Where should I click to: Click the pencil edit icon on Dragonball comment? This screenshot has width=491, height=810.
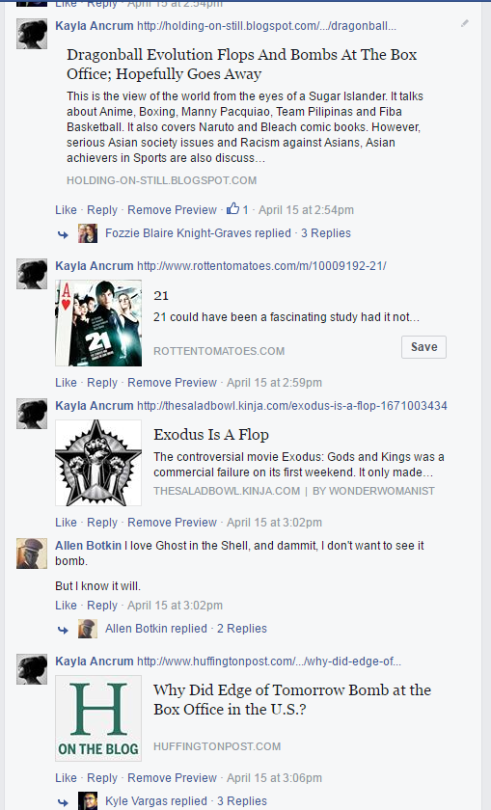pyautogui.click(x=465, y=23)
